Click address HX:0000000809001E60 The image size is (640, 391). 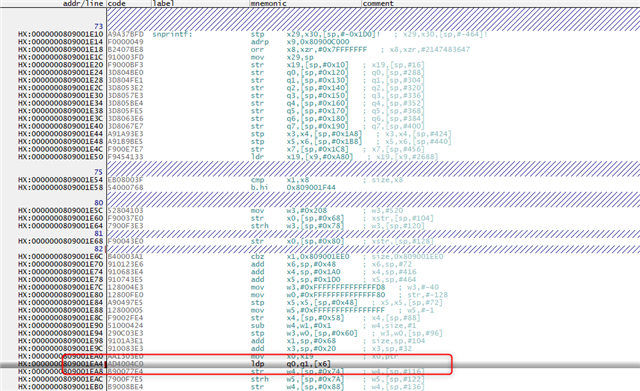tap(61, 218)
